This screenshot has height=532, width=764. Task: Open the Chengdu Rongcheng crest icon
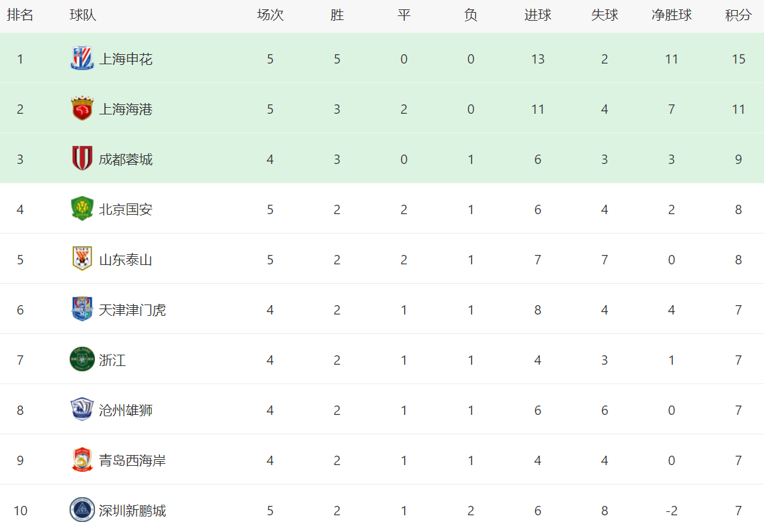pos(82,159)
